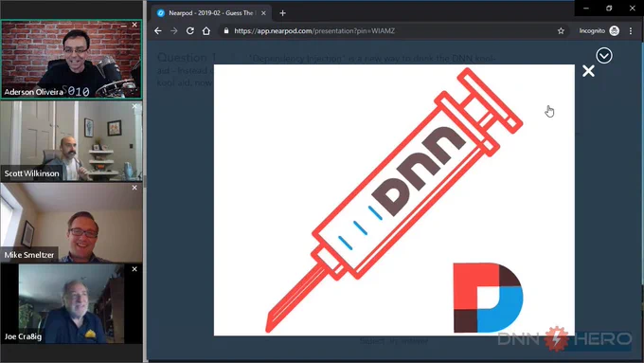Select Joe Craig's video thumbnail
644x363 pixels.
71,304
